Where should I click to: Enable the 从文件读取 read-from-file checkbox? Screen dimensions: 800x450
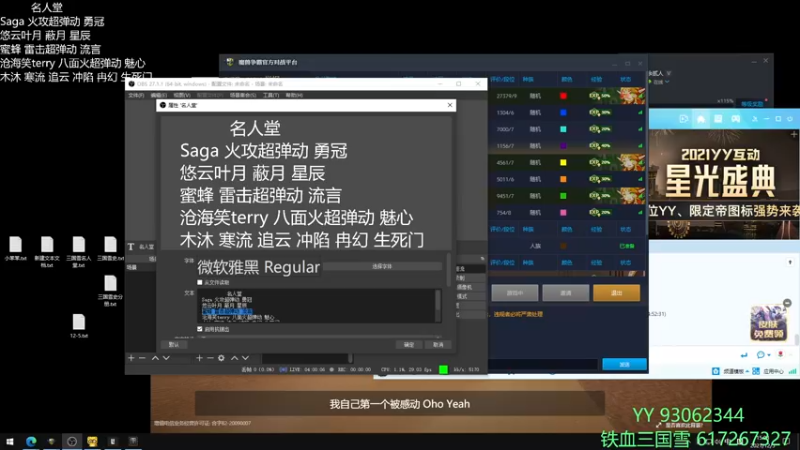point(200,282)
